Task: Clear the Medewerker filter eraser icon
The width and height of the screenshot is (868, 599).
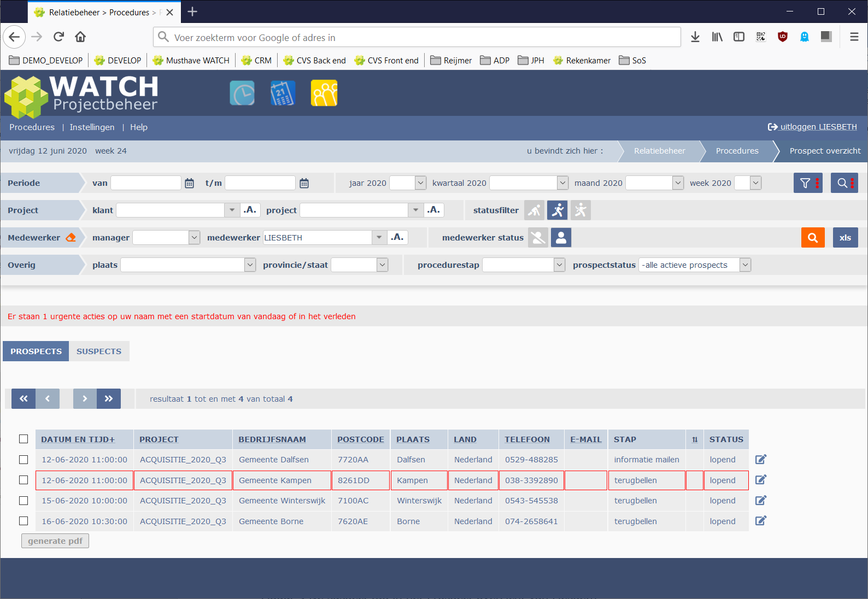Action: tap(71, 237)
